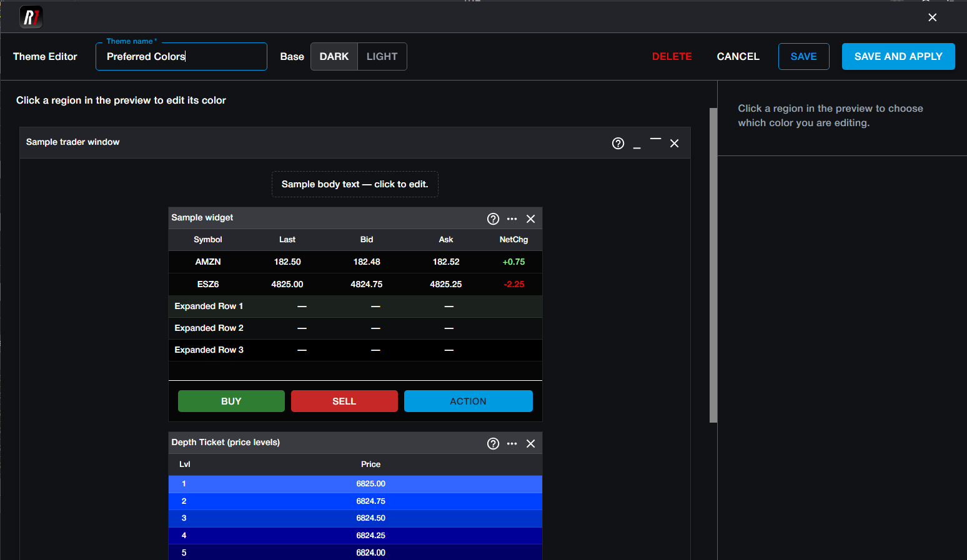Image resolution: width=967 pixels, height=560 pixels.
Task: Select the ESZ6 symbol cell
Action: click(x=208, y=285)
